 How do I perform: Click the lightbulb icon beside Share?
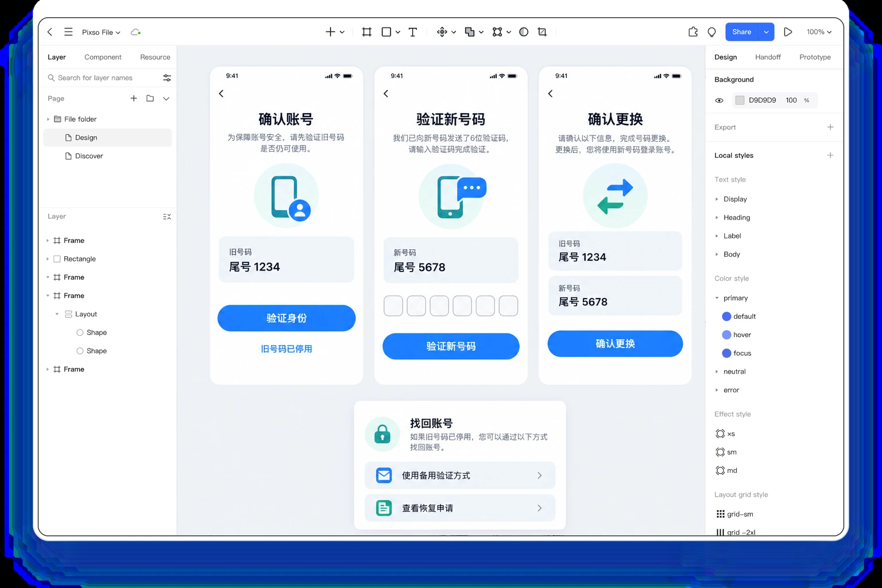[711, 32]
